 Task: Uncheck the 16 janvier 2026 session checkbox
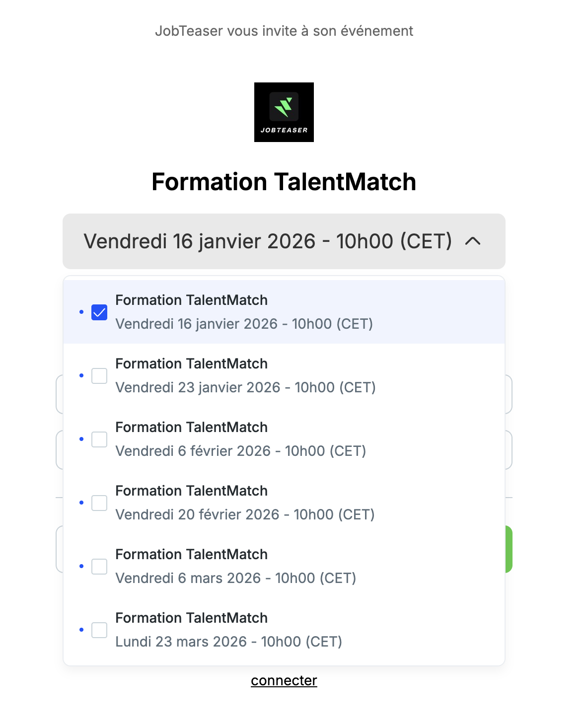(x=99, y=312)
